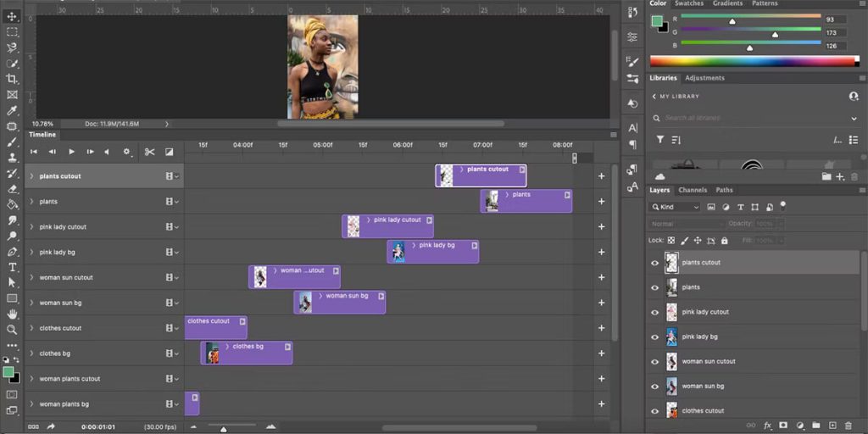This screenshot has width=868, height=434.
Task: Open the Swatches tab
Action: click(688, 3)
